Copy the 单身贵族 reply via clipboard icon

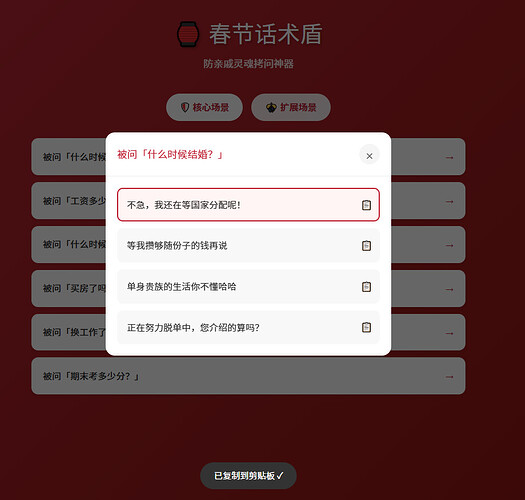366,287
